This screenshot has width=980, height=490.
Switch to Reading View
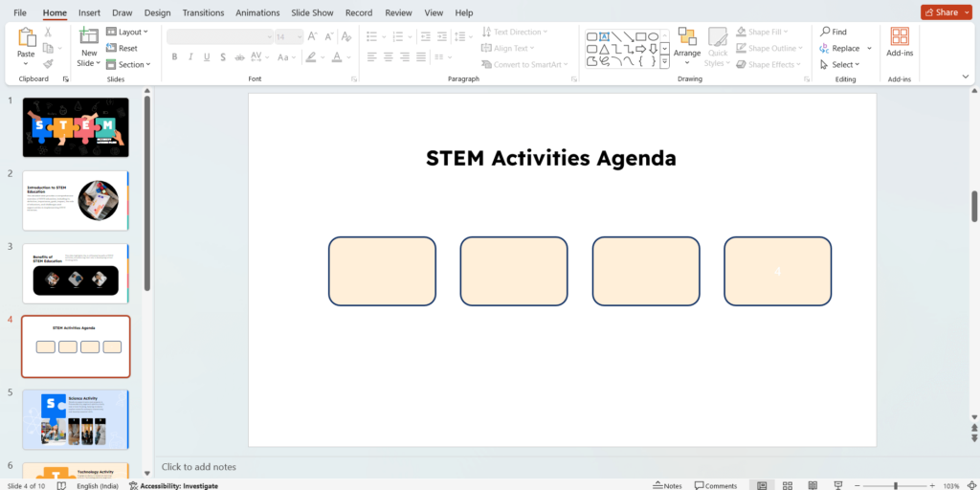click(x=814, y=485)
